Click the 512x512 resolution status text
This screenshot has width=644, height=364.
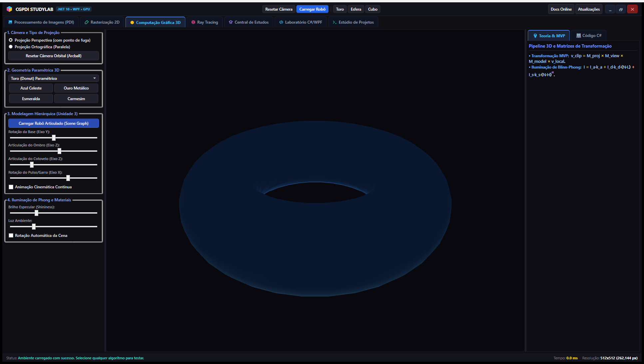coord(619,358)
